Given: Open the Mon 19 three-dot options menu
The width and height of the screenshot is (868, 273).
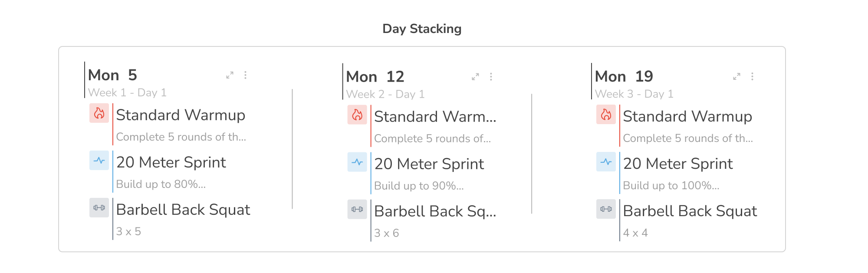Looking at the screenshot, I should click(752, 76).
